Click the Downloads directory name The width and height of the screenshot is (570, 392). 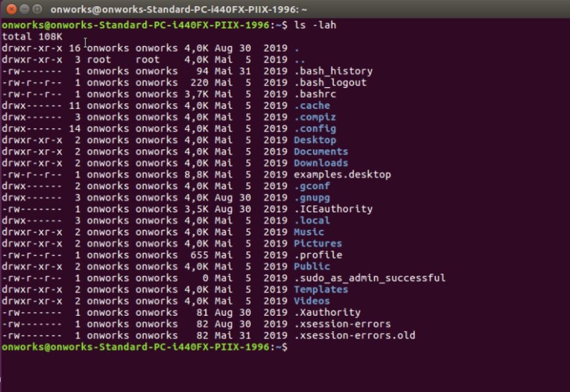(321, 163)
